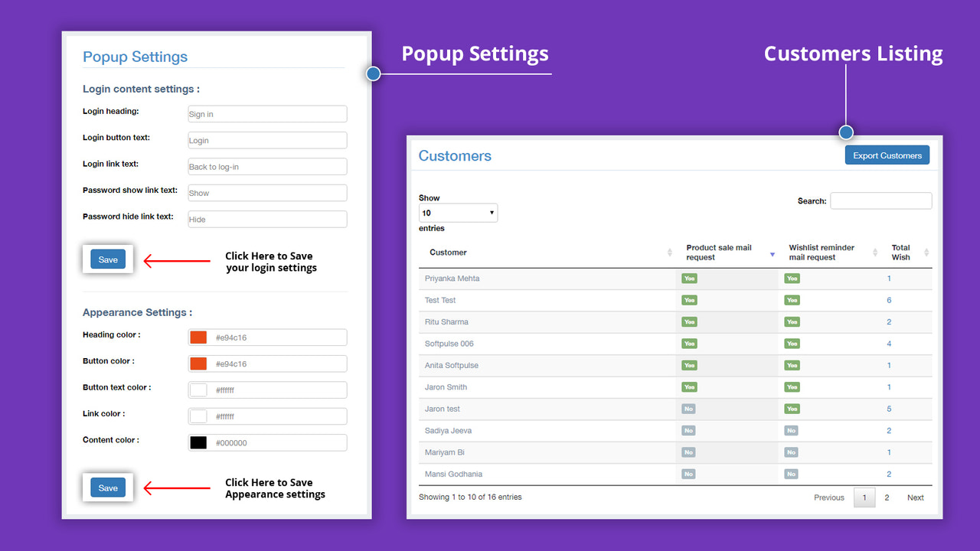Open the Show entries dropdown
This screenshot has width=980, height=551.
[x=458, y=213]
